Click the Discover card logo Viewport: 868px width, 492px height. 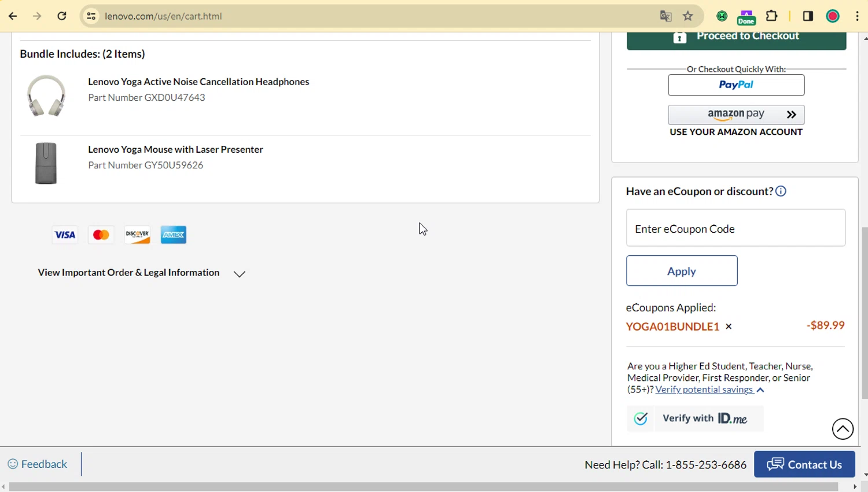(137, 234)
